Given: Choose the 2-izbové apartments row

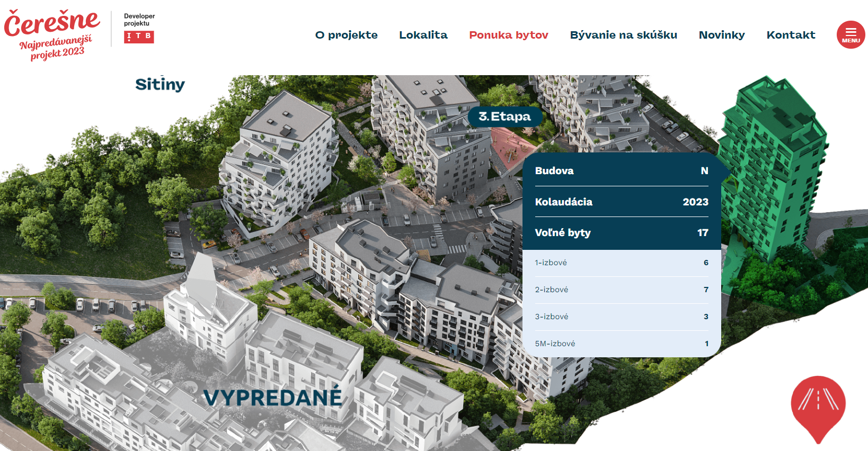Looking at the screenshot, I should point(621,290).
